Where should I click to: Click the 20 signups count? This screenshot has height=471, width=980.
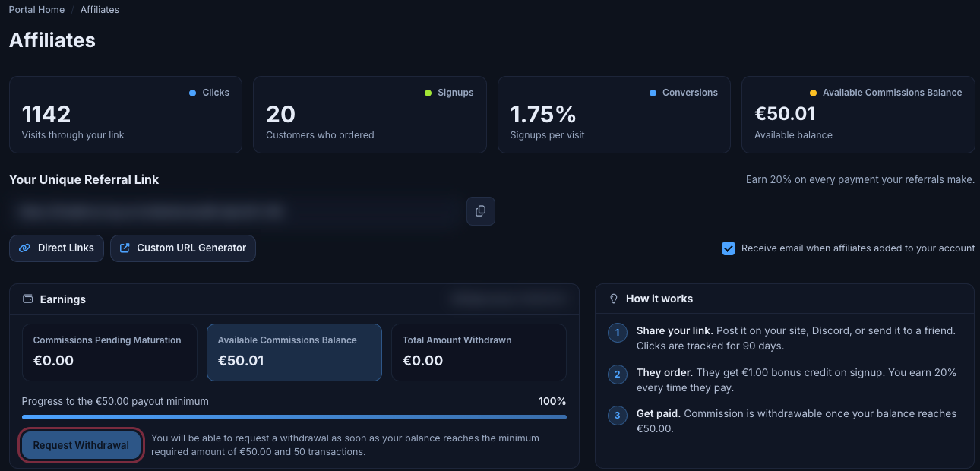coord(280,115)
